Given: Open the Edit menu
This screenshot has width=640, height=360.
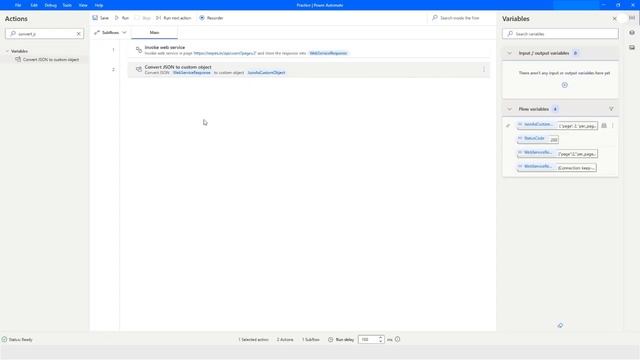Looking at the screenshot, I should [34, 5].
